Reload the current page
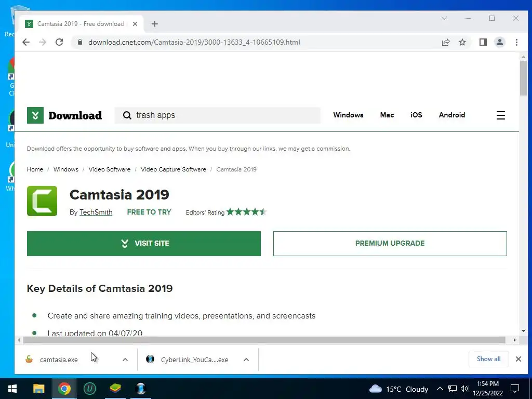Viewport: 532px width, 399px height. (59, 42)
